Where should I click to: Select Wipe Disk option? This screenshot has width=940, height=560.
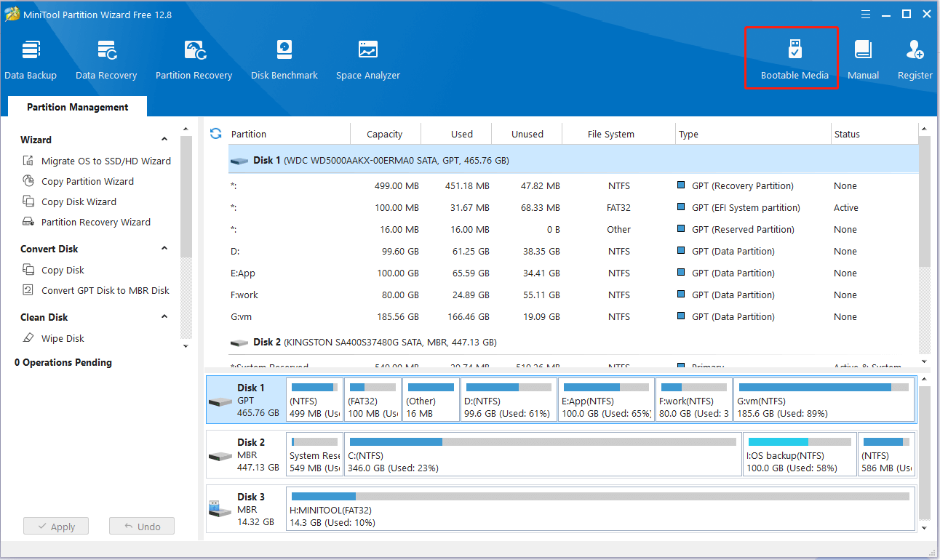click(63, 338)
